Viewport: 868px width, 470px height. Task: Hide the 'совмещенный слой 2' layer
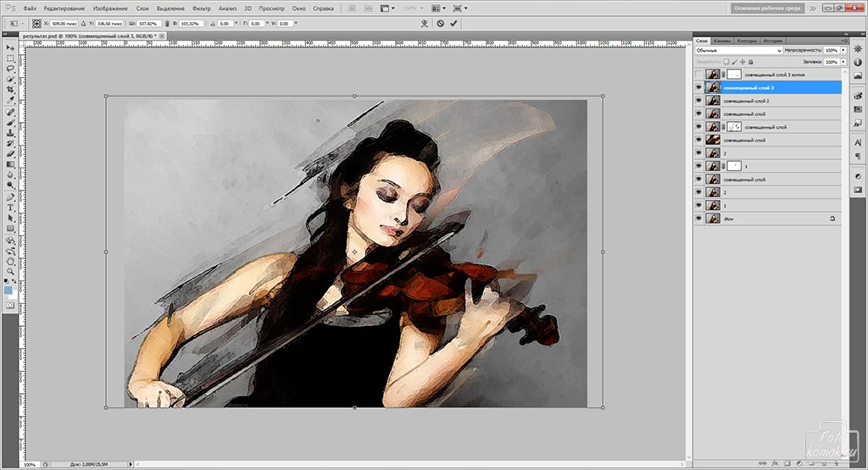pyautogui.click(x=698, y=101)
